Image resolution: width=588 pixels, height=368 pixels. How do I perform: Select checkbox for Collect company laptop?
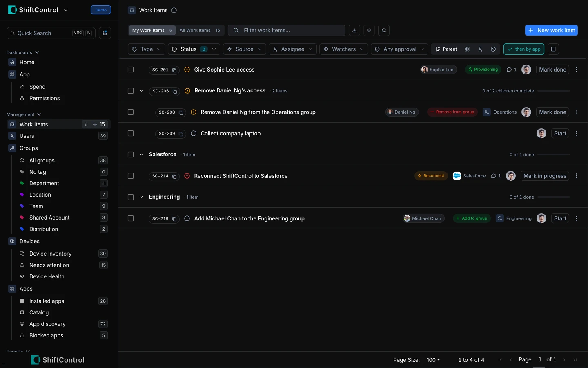click(x=131, y=133)
